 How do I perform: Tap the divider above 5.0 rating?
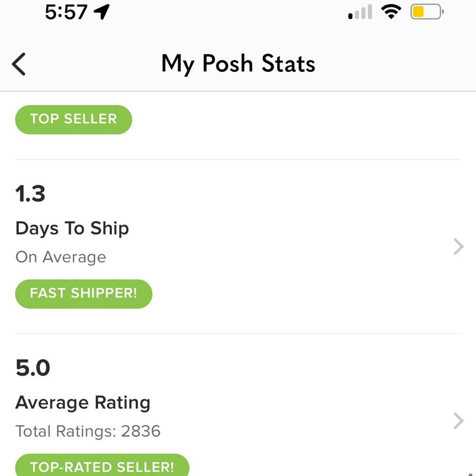click(x=238, y=333)
